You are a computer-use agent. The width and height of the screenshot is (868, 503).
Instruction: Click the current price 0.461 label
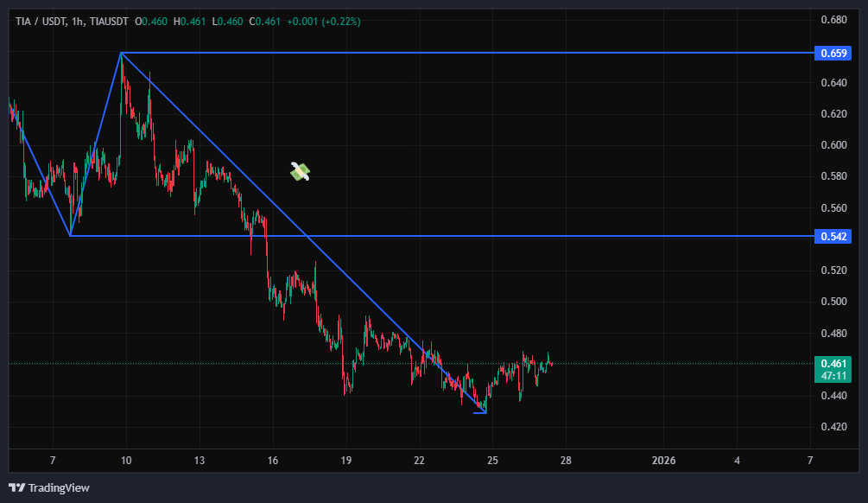pyautogui.click(x=833, y=363)
